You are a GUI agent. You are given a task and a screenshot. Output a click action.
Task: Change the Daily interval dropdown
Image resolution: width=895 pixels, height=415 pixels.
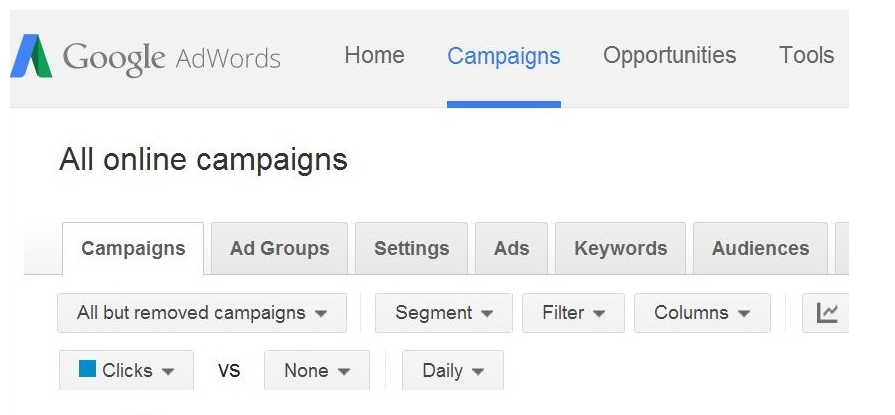point(453,370)
